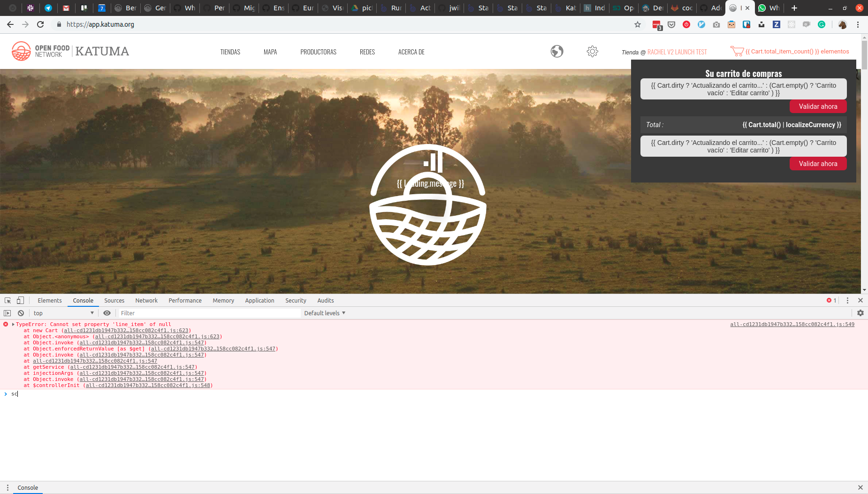
Task: Save page with the Pocket extension
Action: click(671, 24)
